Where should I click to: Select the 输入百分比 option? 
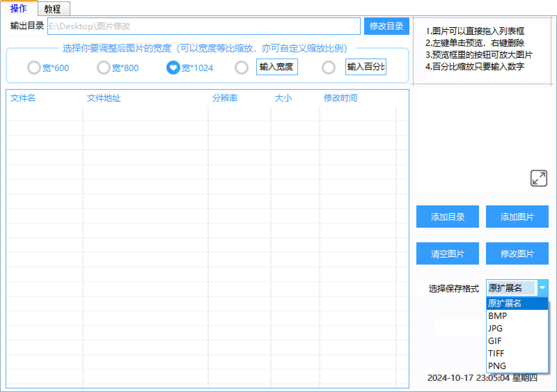[329, 68]
